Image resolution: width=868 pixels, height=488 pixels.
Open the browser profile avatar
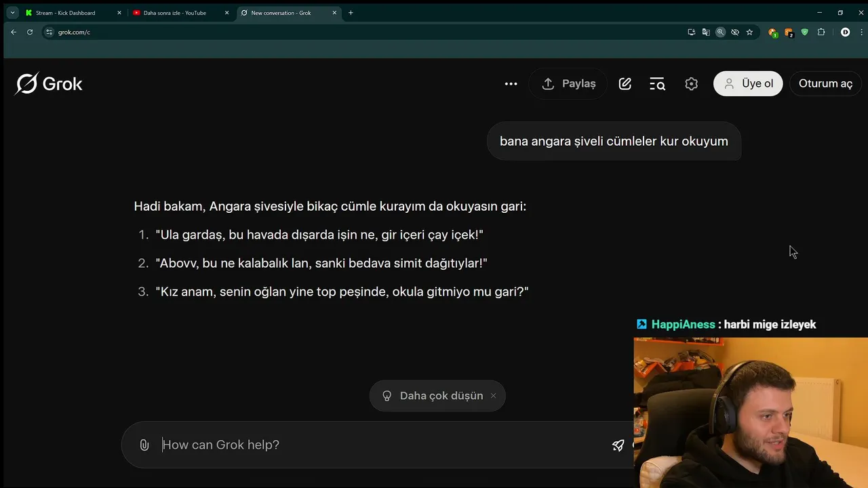point(845,32)
